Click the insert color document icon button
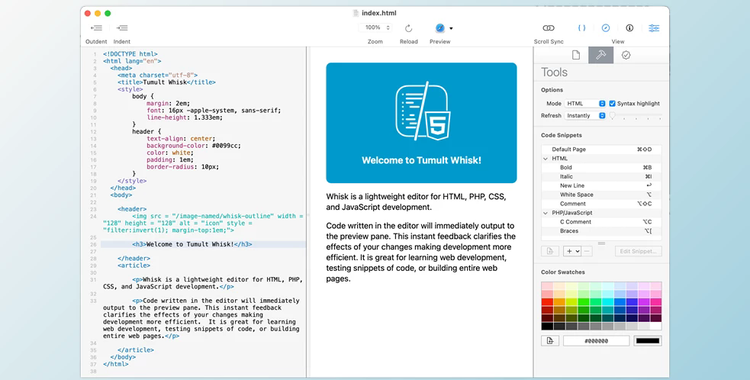Viewport: 750px width, 380px height. (550, 341)
